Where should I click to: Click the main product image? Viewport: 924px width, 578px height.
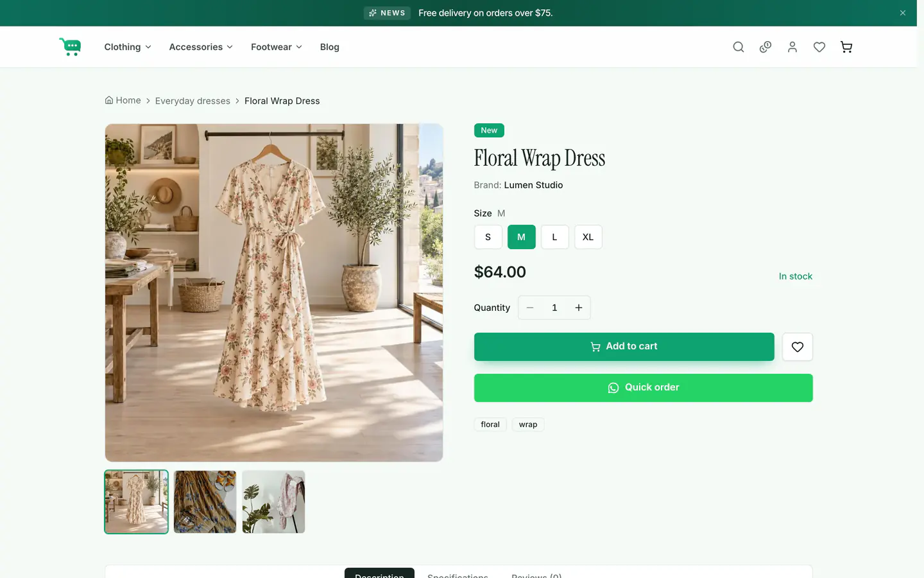click(x=274, y=293)
